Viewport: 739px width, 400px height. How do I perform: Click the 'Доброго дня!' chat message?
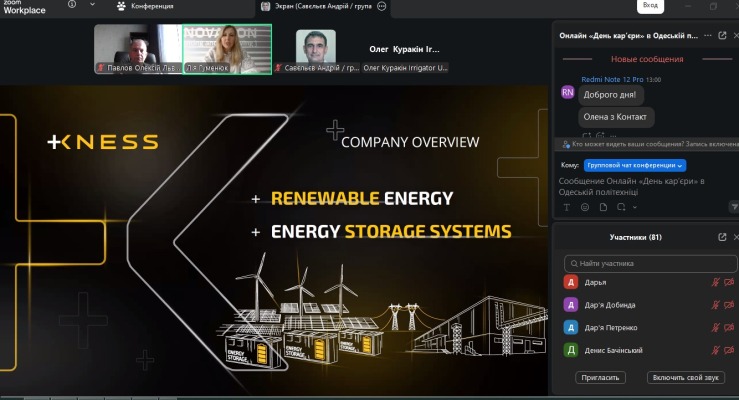610,95
